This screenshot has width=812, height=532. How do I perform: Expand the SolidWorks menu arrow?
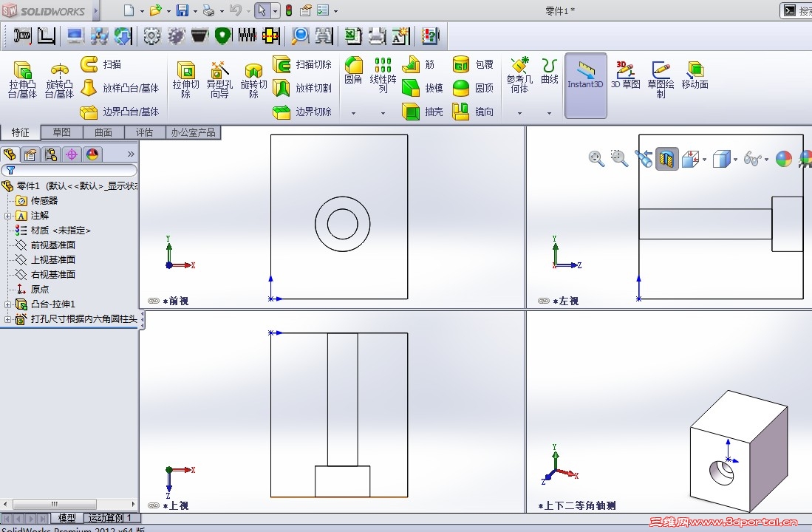(96, 10)
